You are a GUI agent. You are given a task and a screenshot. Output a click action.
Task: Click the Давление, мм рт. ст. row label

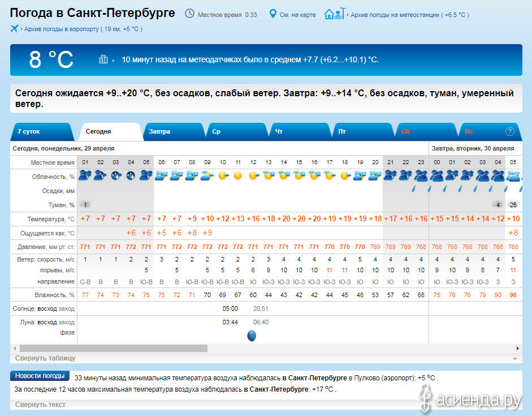[46, 247]
